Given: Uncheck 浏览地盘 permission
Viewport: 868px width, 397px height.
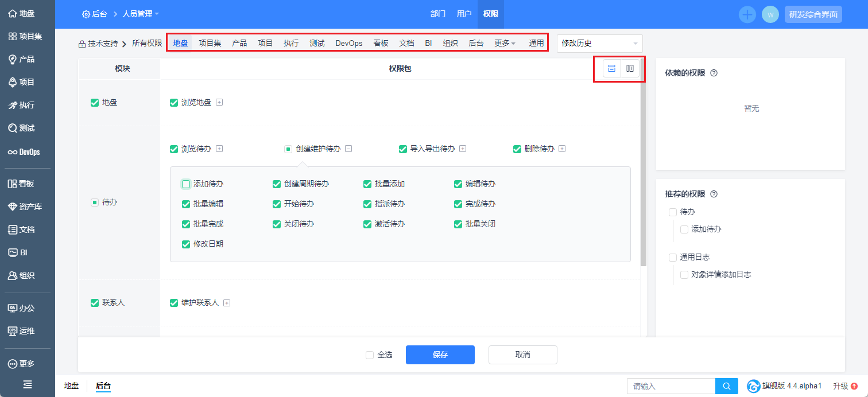Looking at the screenshot, I should pos(174,103).
